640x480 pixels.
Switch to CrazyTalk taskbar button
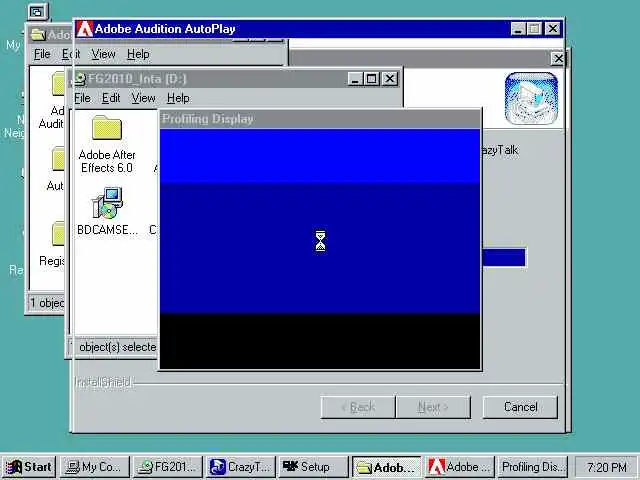pos(240,467)
